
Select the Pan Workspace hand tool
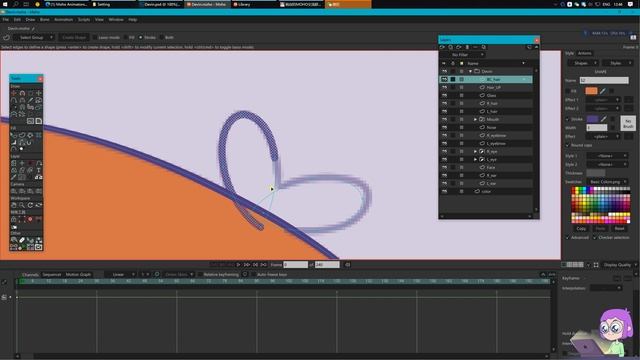pyautogui.click(x=13, y=205)
